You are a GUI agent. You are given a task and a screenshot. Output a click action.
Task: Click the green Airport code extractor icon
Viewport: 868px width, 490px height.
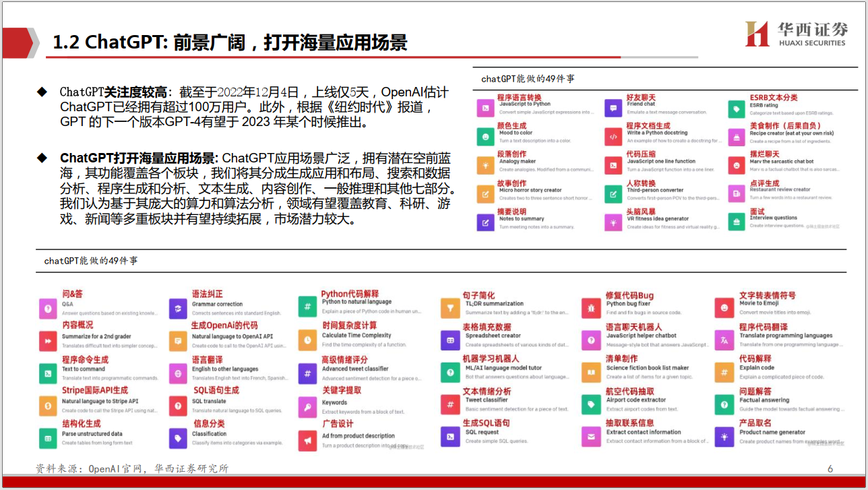pos(591,404)
